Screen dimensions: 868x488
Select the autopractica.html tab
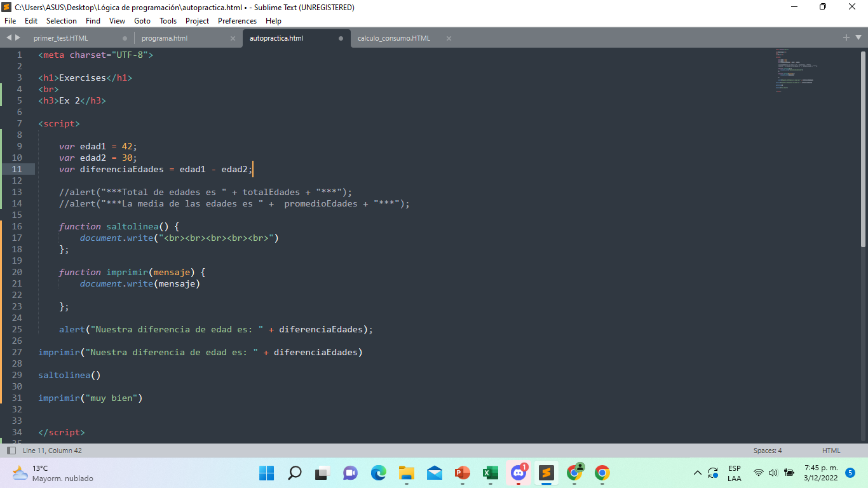click(x=295, y=38)
